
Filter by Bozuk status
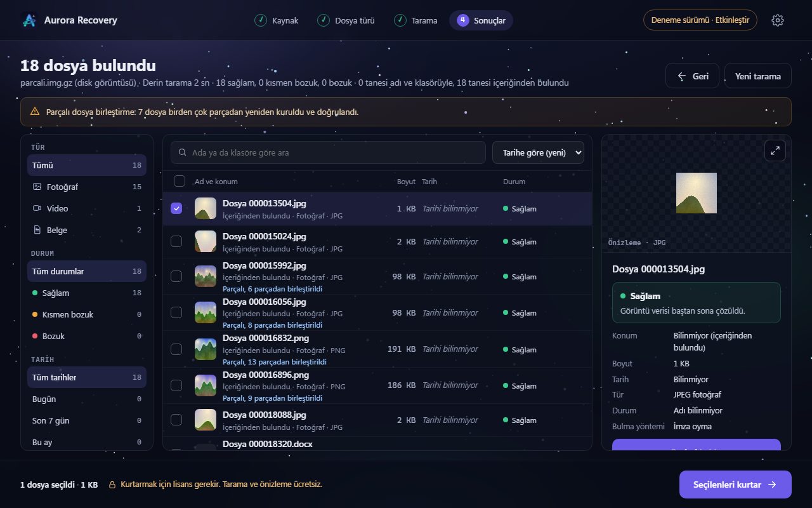(x=87, y=336)
